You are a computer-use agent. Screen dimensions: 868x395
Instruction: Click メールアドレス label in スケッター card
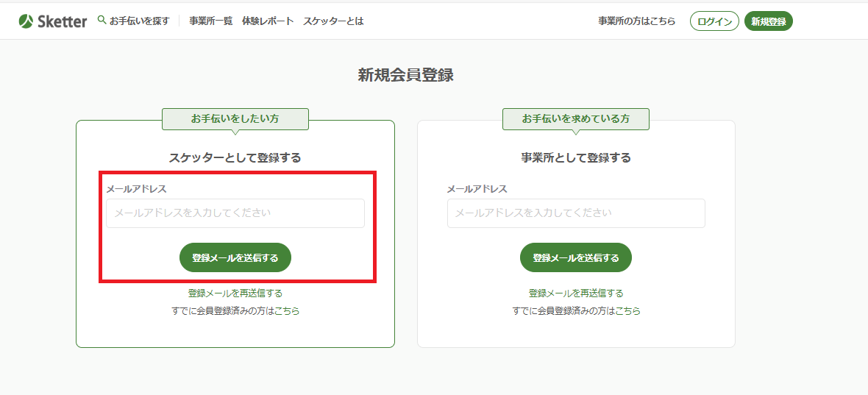point(136,188)
